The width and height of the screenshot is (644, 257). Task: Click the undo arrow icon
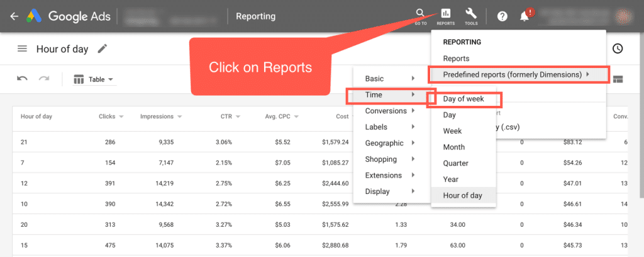22,79
